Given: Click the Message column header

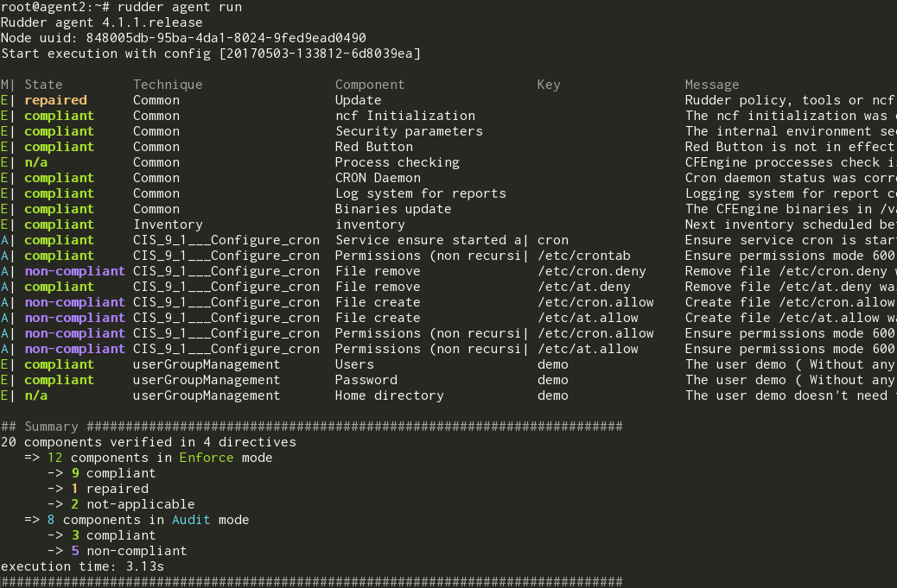Looking at the screenshot, I should tap(712, 85).
